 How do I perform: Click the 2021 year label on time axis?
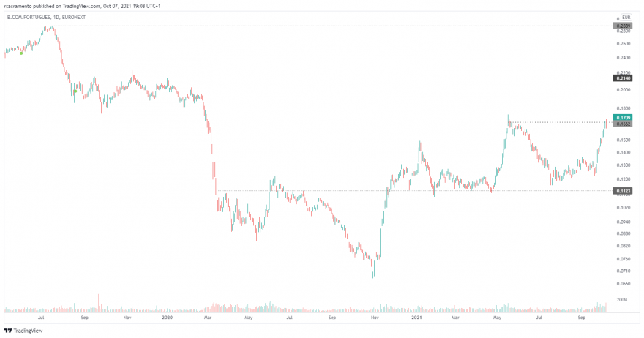point(416,318)
